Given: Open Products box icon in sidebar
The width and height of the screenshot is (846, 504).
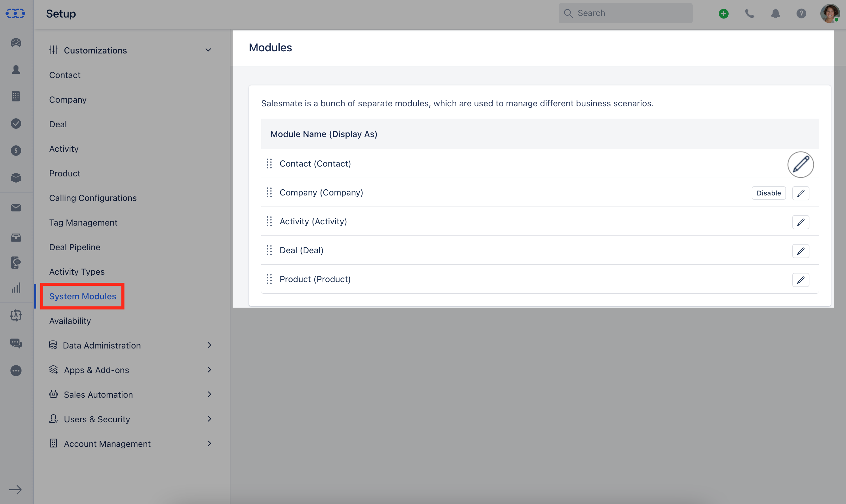Looking at the screenshot, I should [x=16, y=178].
